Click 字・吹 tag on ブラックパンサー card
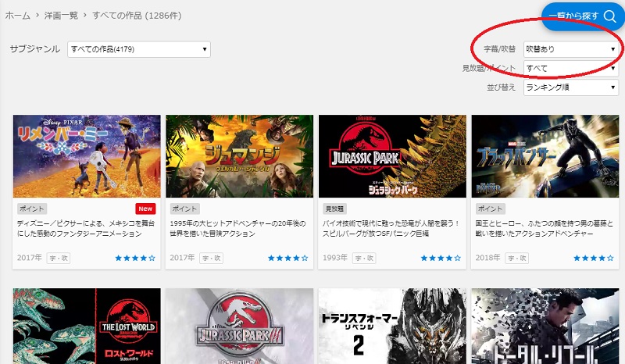Screen dimensions: 625x364 tap(517, 258)
